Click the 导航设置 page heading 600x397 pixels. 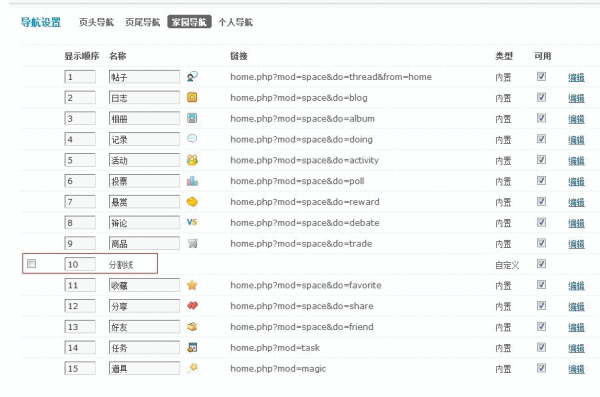tap(41, 22)
